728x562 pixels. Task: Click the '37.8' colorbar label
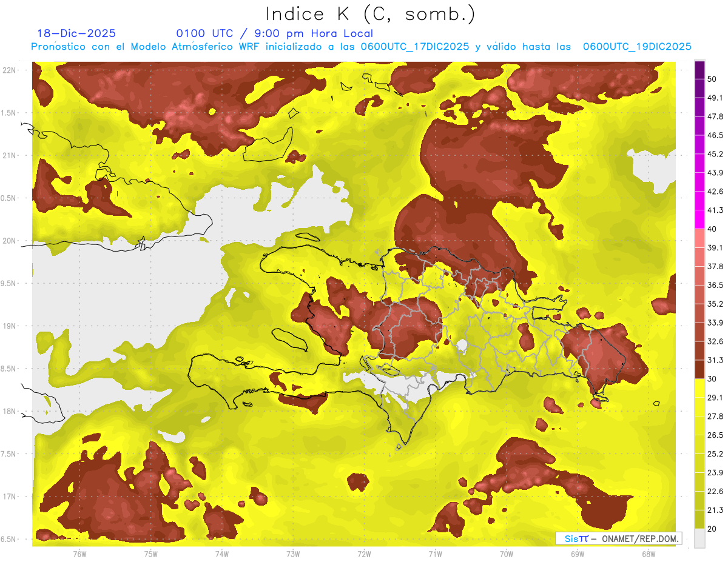point(715,266)
